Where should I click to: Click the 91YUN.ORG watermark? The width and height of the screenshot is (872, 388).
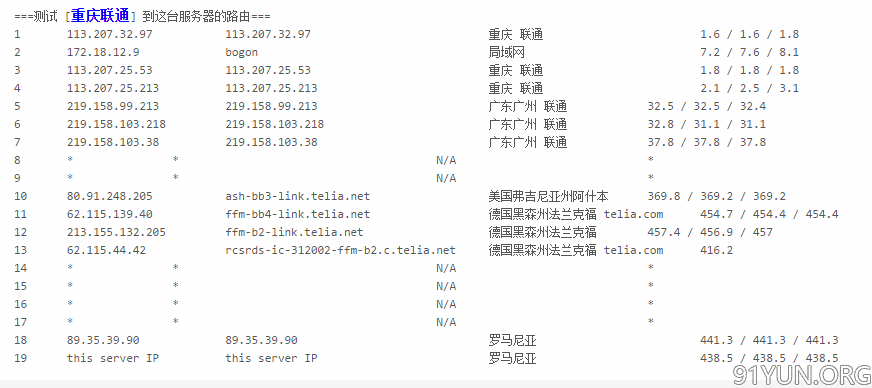pyautogui.click(x=801, y=375)
